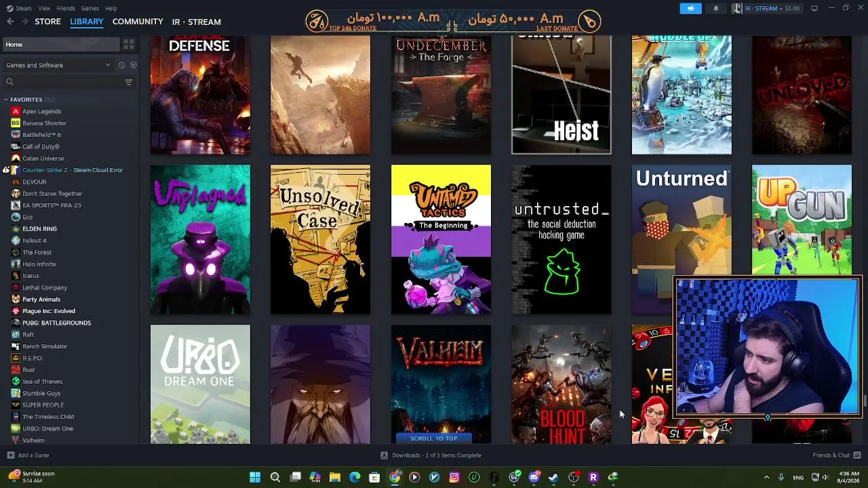Open advanced library filter icon
The width and height of the screenshot is (868, 488).
point(128,82)
